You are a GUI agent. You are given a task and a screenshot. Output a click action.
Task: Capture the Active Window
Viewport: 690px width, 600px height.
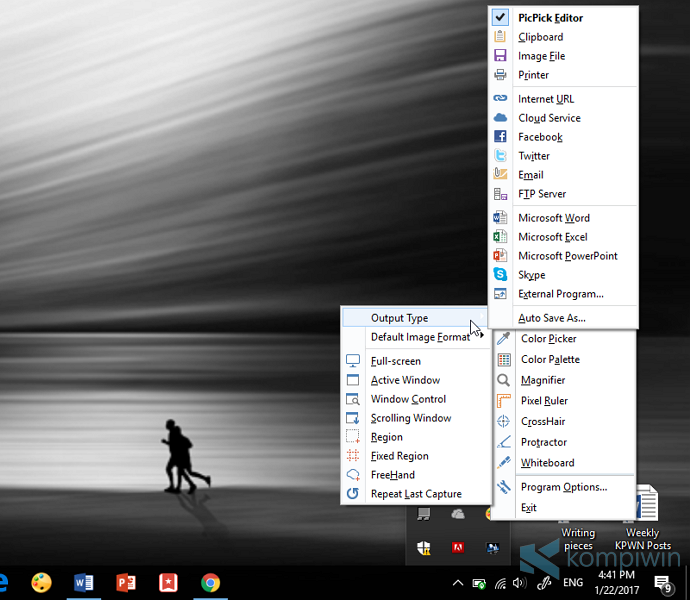click(416, 380)
